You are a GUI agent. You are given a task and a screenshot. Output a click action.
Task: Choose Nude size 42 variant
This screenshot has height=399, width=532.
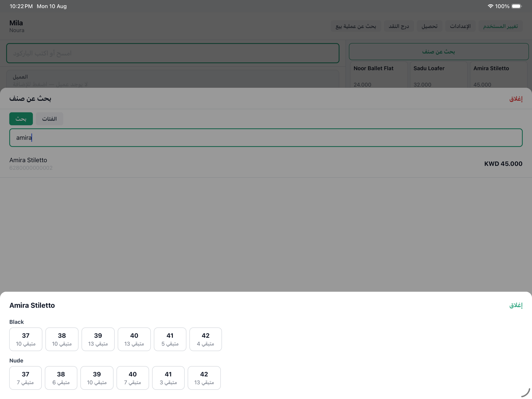pyautogui.click(x=204, y=378)
